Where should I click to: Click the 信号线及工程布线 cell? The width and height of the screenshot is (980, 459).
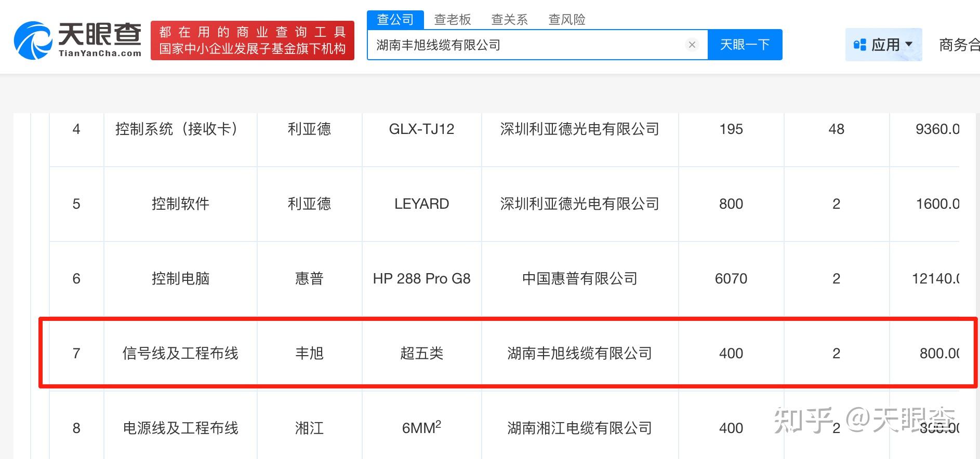(x=180, y=354)
